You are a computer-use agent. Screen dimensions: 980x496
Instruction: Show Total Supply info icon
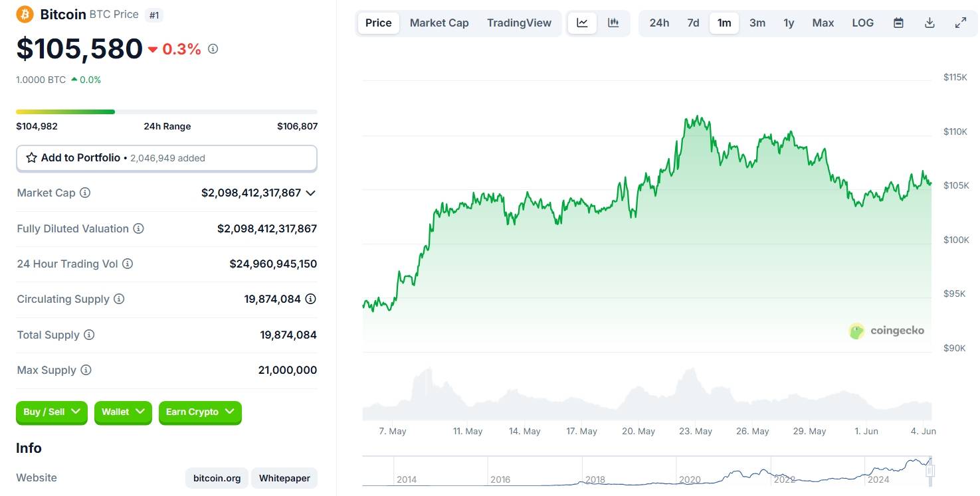click(89, 335)
